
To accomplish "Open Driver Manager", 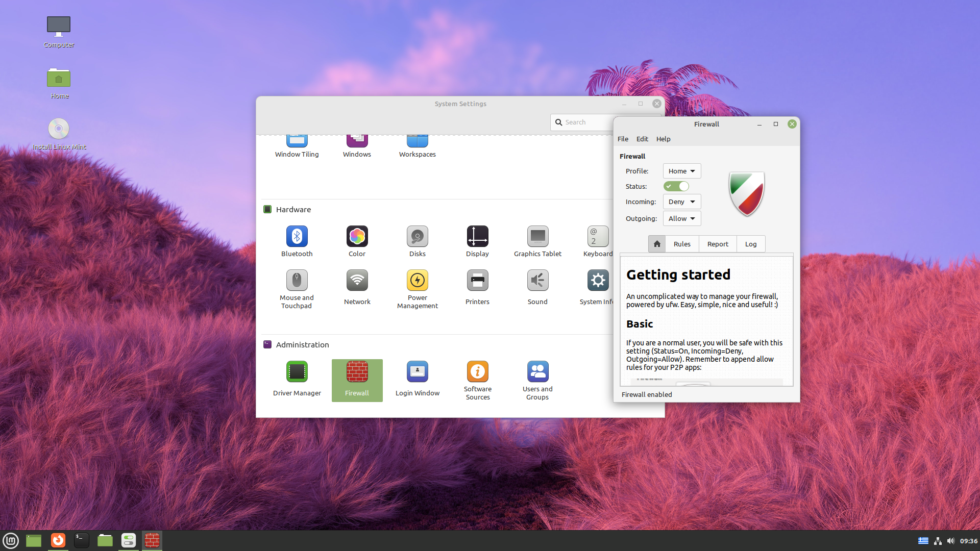I will (x=297, y=372).
